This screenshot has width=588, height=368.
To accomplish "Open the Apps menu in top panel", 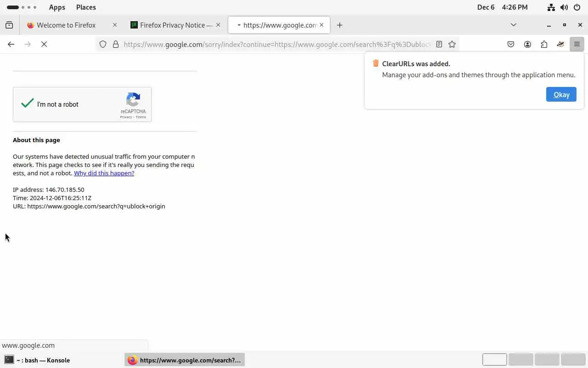I will click(57, 7).
